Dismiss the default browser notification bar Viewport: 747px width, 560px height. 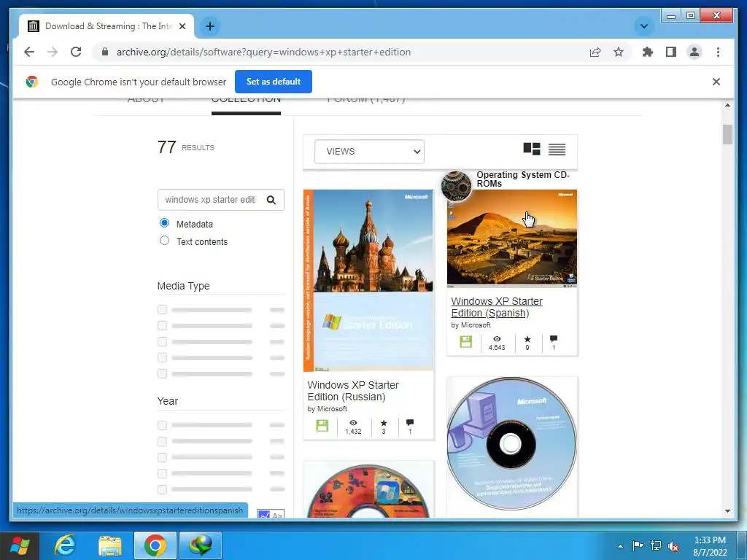tap(716, 82)
